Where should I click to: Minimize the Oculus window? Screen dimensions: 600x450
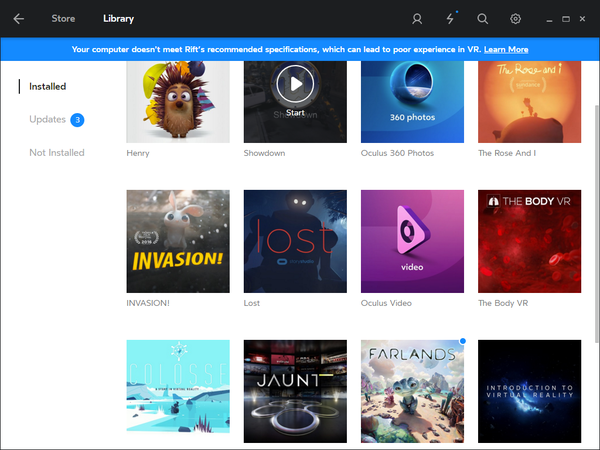click(549, 19)
